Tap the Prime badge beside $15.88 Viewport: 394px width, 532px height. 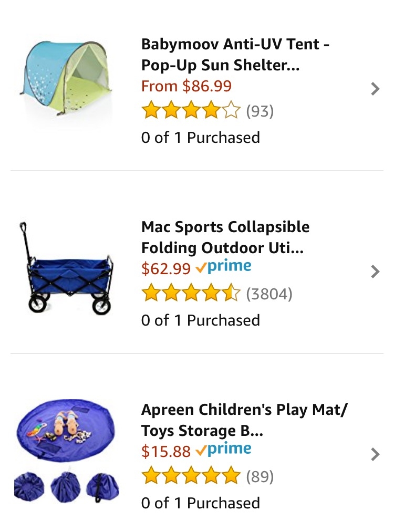(x=224, y=450)
